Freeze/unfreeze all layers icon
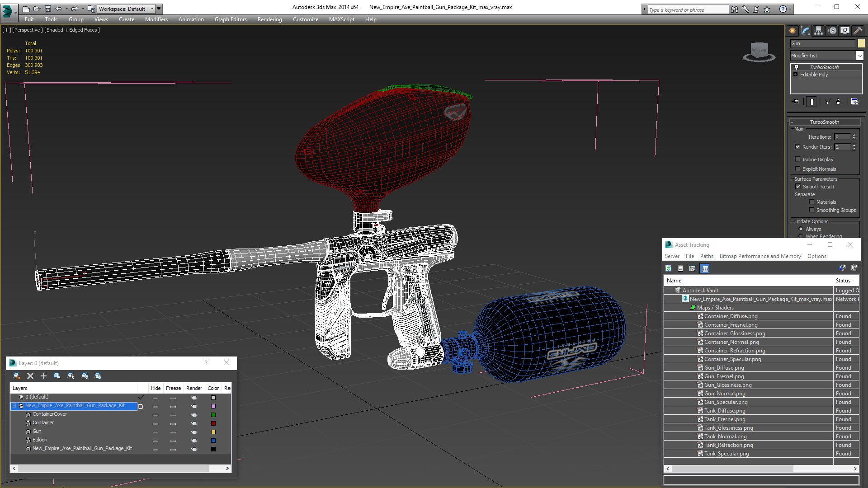The width and height of the screenshot is (868, 488). [98, 376]
